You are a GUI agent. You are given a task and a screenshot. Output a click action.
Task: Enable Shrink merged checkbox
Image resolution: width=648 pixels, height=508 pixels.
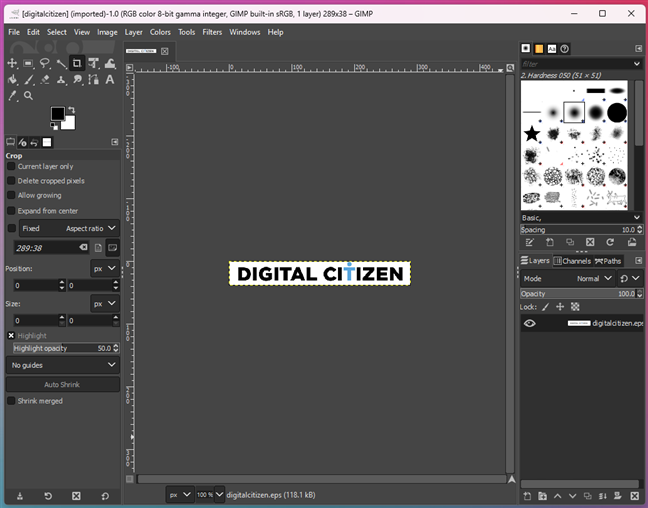coord(11,401)
